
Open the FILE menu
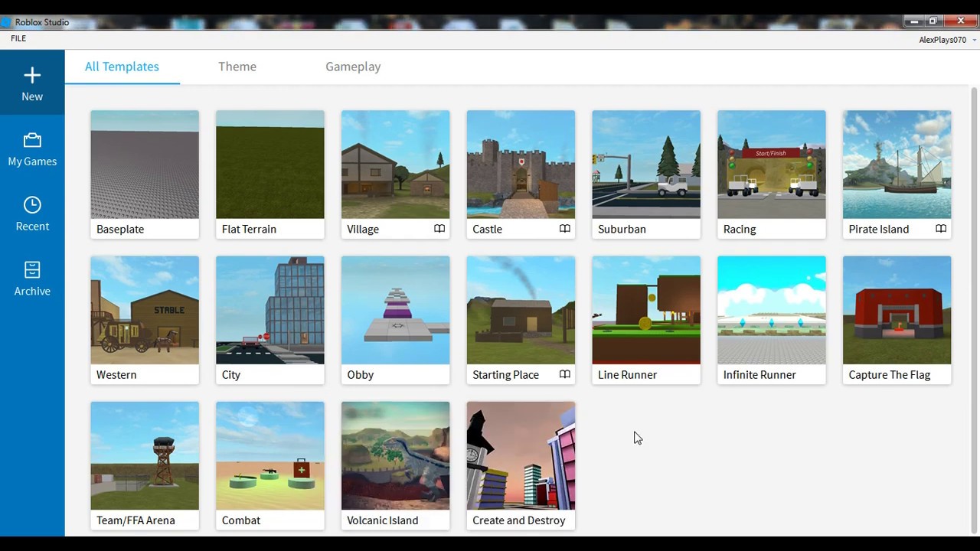18,39
